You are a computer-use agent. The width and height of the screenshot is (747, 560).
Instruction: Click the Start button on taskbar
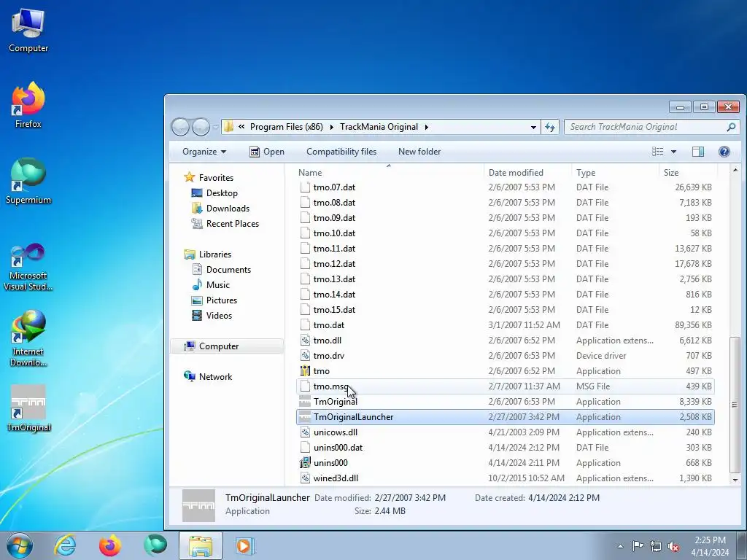point(20,545)
